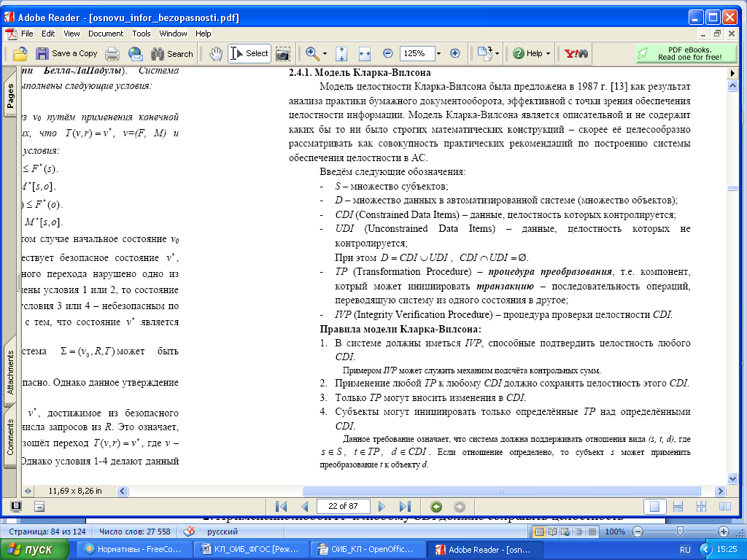Click Word status Число слов: 27 558
Image resolution: width=747 pixels, height=560 pixels.
[x=135, y=532]
